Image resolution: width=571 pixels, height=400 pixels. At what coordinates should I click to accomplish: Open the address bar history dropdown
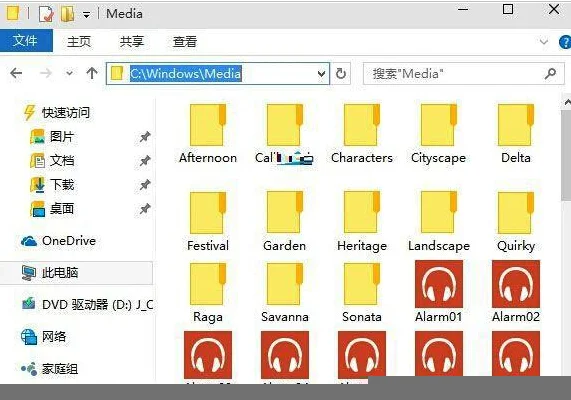pos(321,74)
